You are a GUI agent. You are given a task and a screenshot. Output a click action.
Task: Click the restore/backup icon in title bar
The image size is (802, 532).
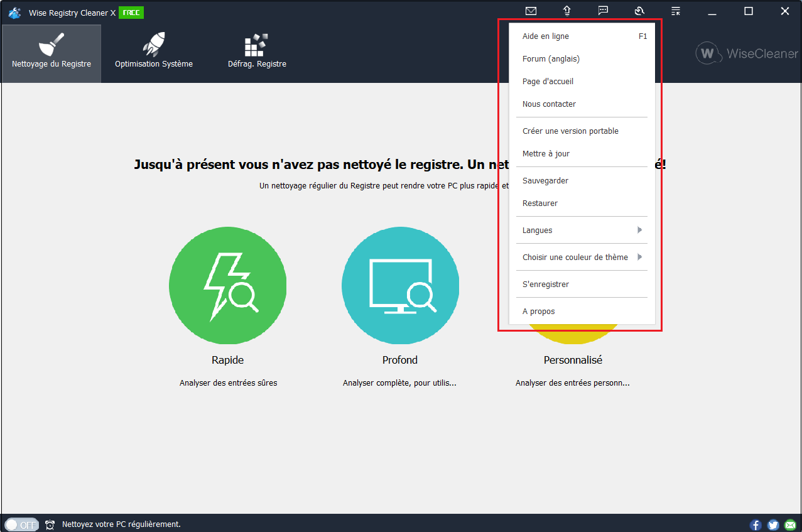click(639, 11)
